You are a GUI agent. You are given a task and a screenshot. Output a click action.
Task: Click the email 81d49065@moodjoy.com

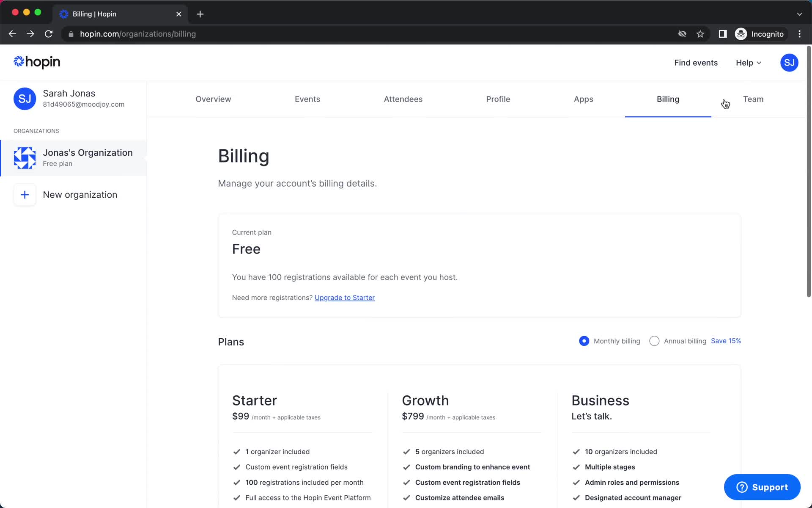83,105
